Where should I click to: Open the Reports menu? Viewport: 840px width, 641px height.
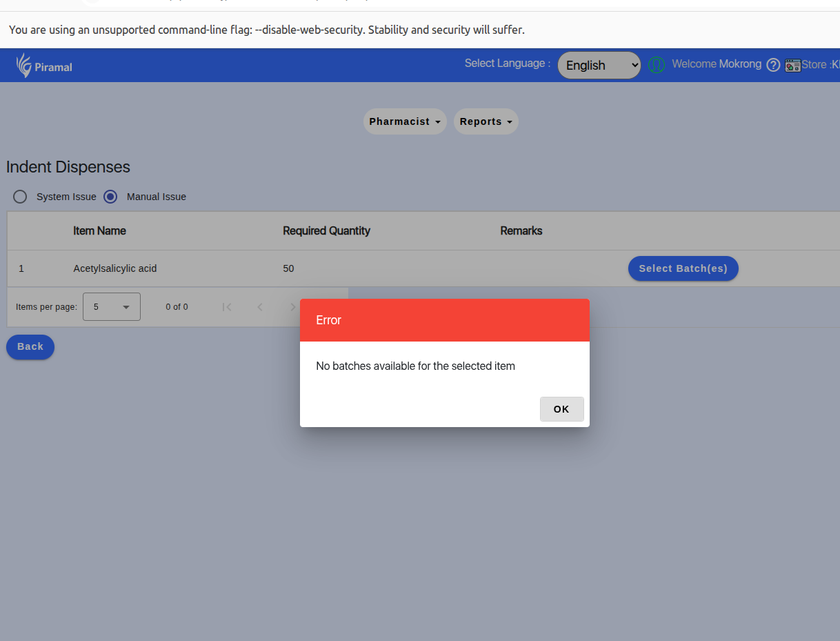pyautogui.click(x=486, y=121)
